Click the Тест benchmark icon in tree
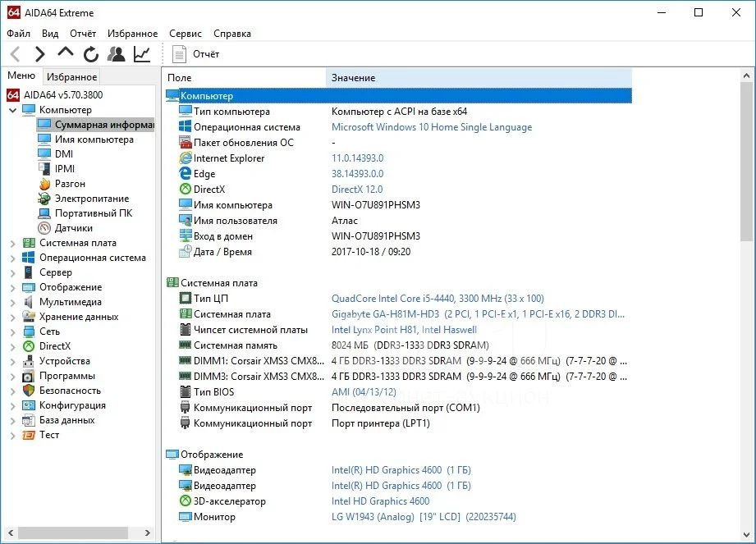 pos(29,435)
